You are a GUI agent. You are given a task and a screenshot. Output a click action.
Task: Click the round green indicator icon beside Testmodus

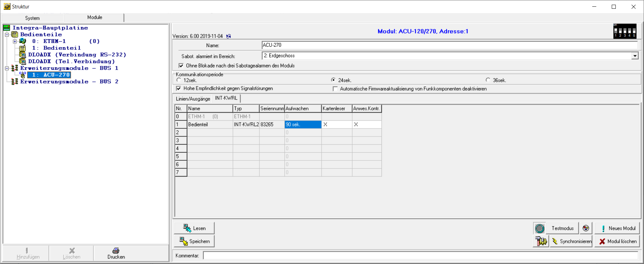(539, 228)
